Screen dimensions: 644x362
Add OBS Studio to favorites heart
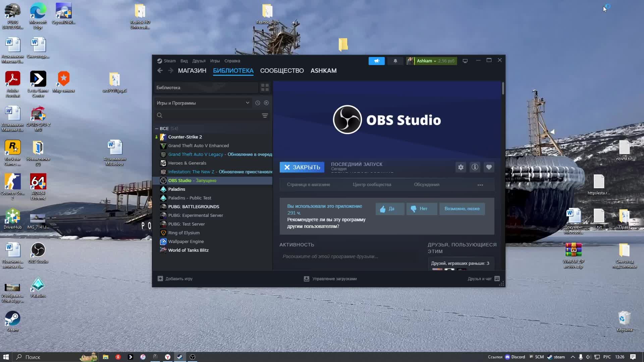[x=489, y=167]
